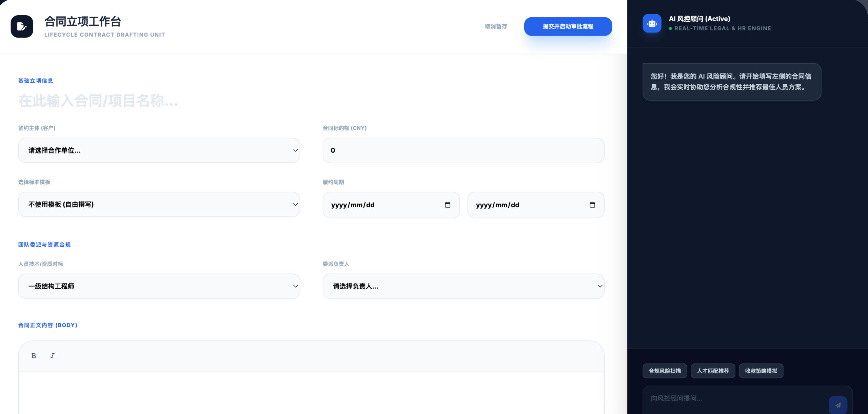
Task: Focus the 合同标的额 (CNY) amount field
Action: click(x=463, y=150)
